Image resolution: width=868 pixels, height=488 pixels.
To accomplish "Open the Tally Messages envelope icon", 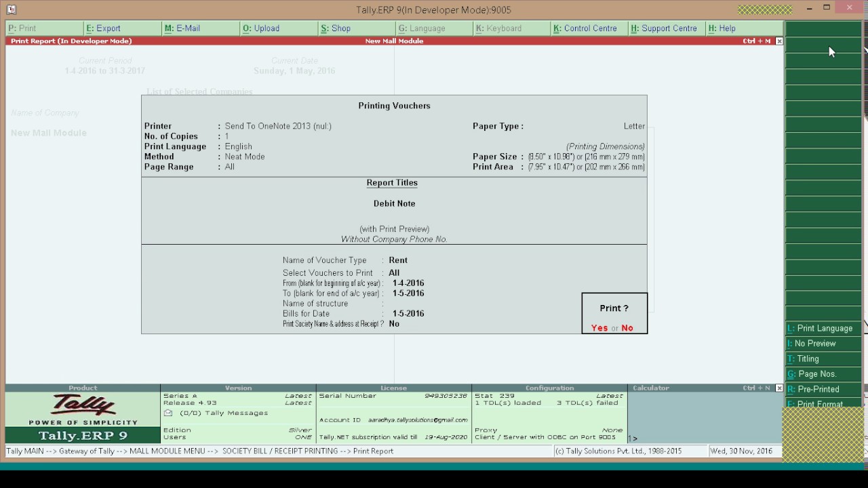I will 168,413.
